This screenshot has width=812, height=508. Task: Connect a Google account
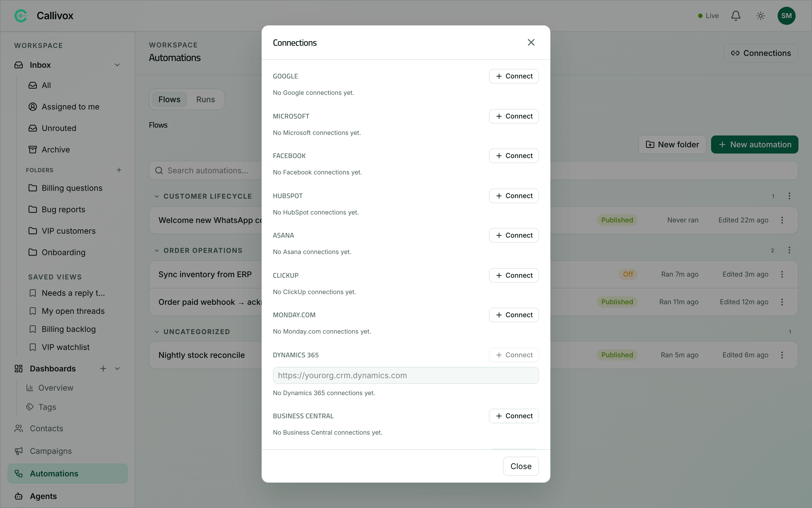pos(514,76)
